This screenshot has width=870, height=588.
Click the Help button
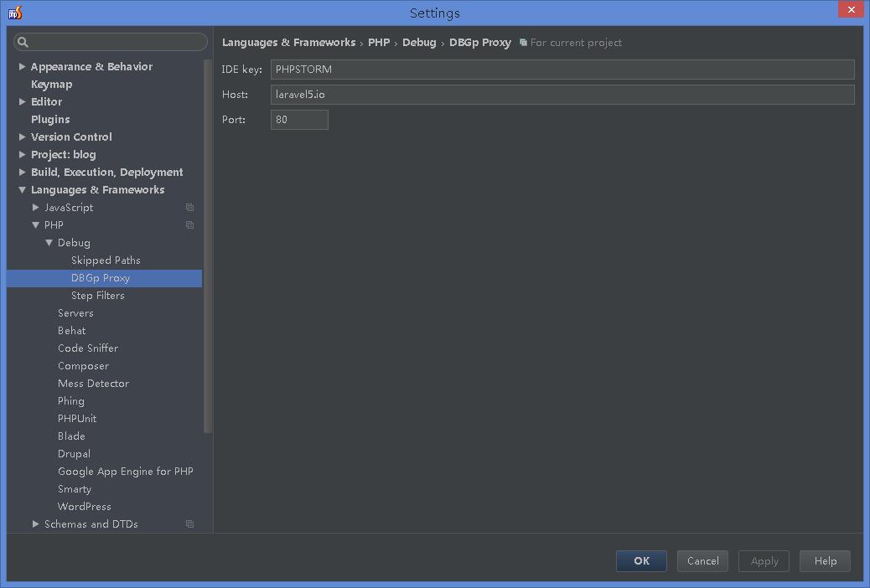click(x=824, y=561)
